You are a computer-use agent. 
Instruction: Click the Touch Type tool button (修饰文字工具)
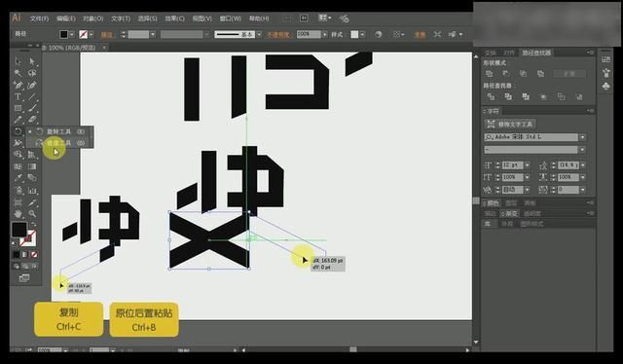(510, 124)
